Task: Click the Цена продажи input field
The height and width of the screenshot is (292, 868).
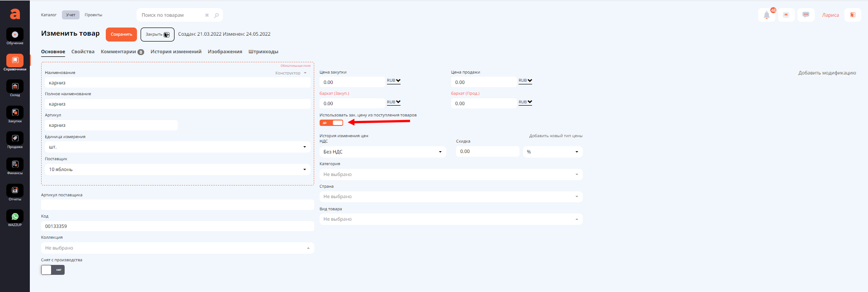Action: [x=483, y=82]
